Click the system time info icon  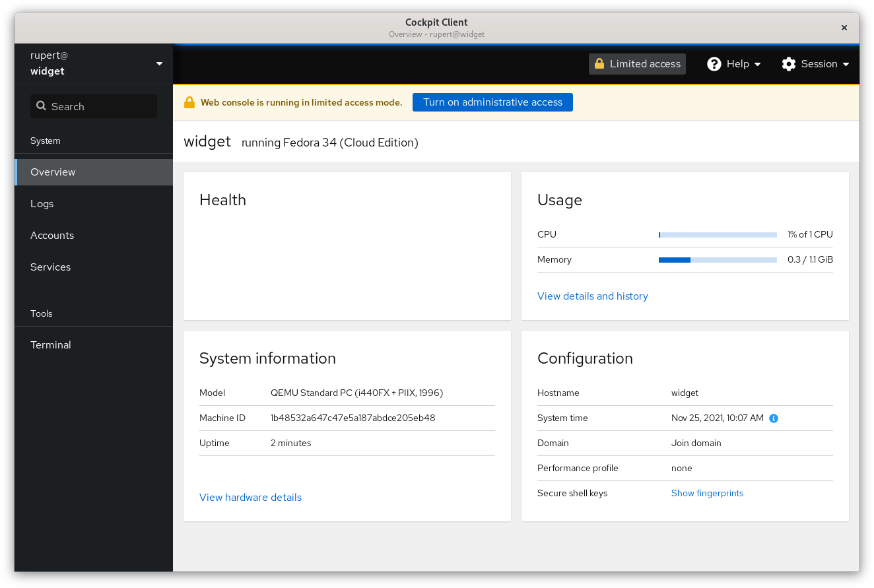(x=774, y=418)
